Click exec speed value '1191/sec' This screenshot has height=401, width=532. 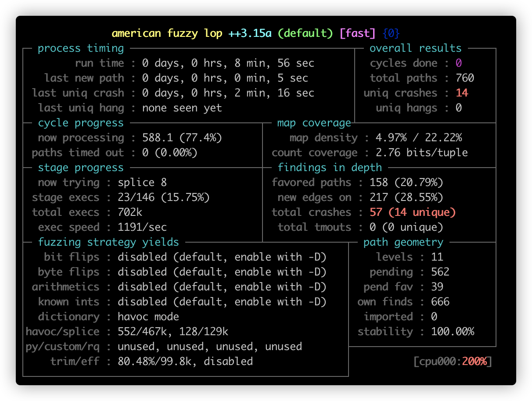(143, 227)
